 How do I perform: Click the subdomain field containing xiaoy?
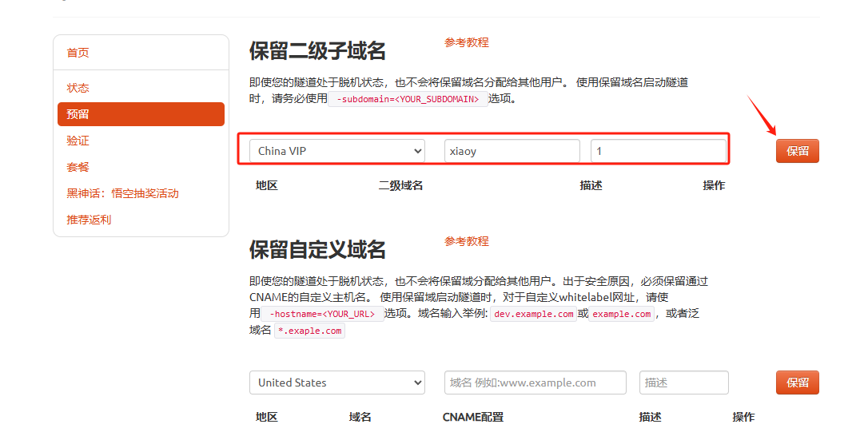click(512, 151)
